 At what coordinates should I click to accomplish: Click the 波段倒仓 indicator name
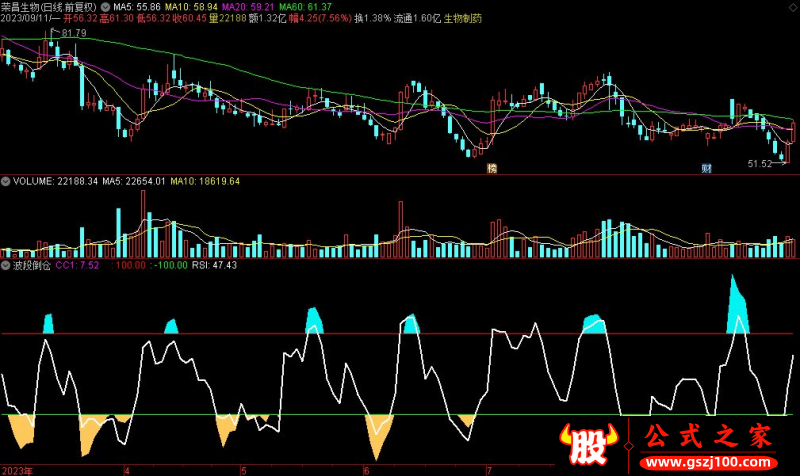[32, 265]
